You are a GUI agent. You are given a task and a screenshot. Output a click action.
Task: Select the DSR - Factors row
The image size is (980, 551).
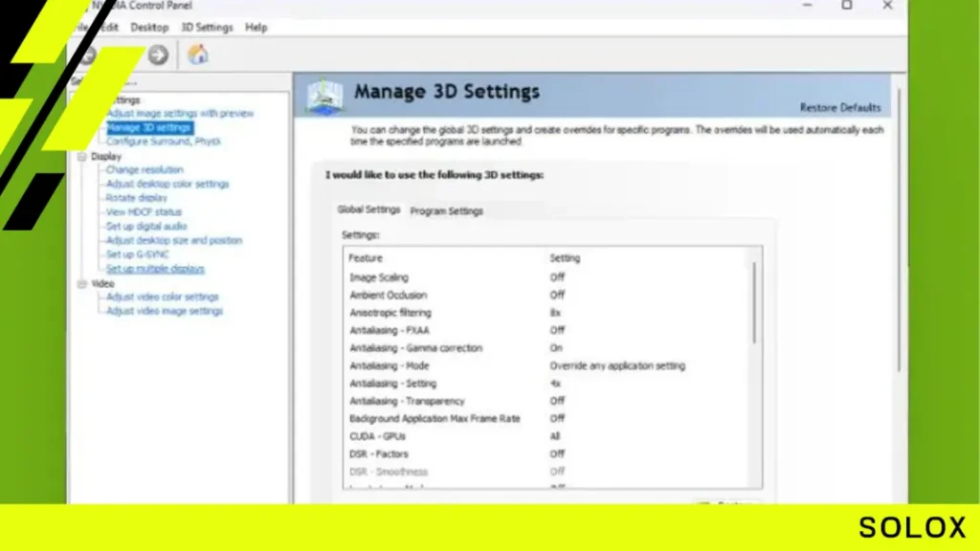546,454
